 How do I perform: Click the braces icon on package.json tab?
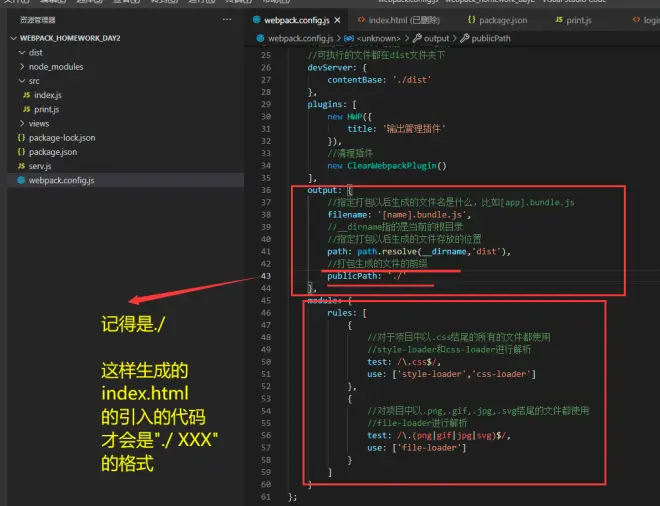click(x=471, y=20)
